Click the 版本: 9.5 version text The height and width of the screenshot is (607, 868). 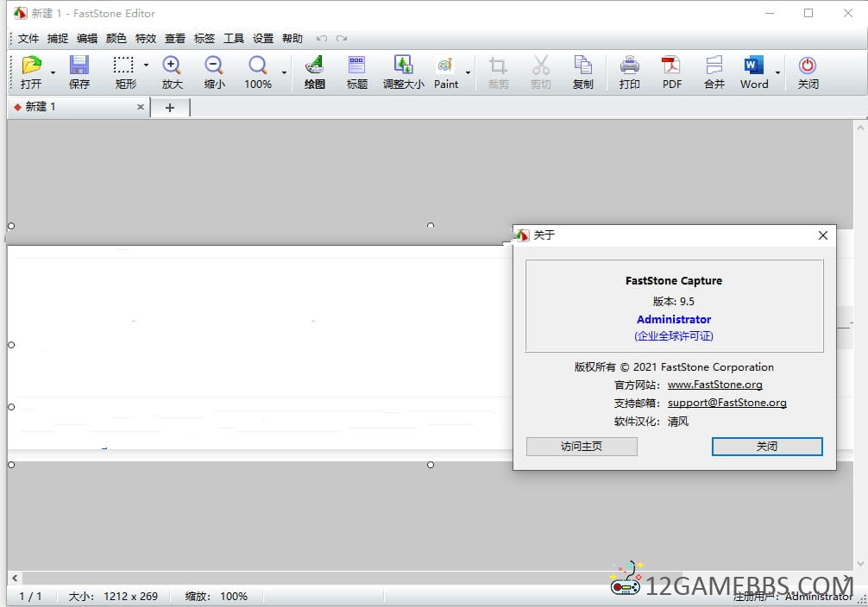coord(674,302)
